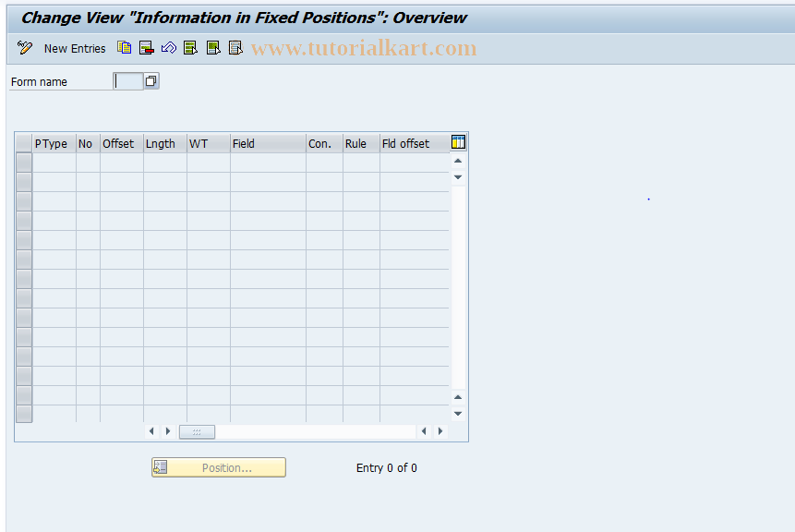Click the Position... button

tap(219, 467)
